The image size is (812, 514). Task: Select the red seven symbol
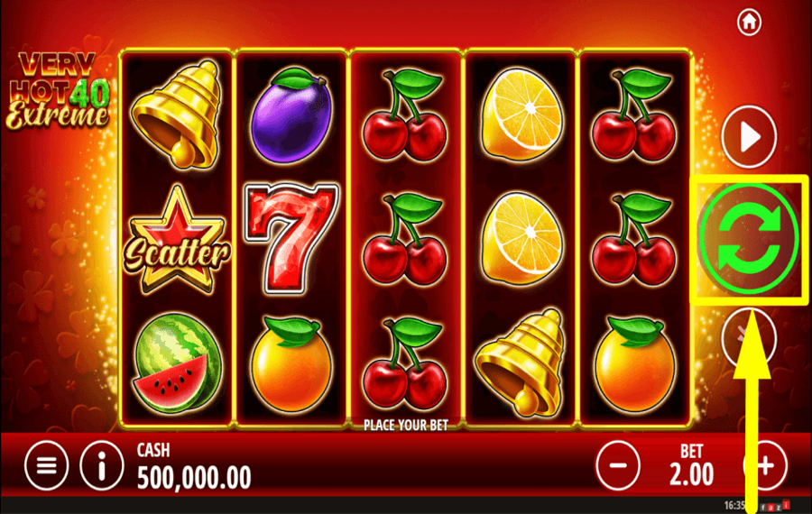coord(291,237)
